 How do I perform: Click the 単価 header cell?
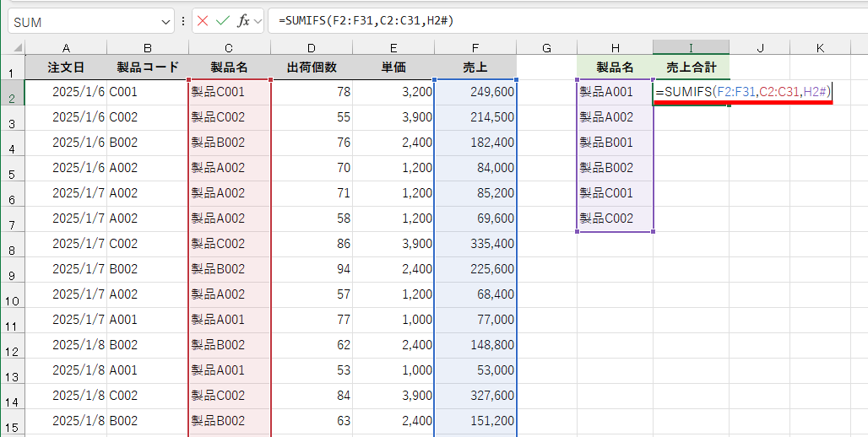[x=393, y=67]
